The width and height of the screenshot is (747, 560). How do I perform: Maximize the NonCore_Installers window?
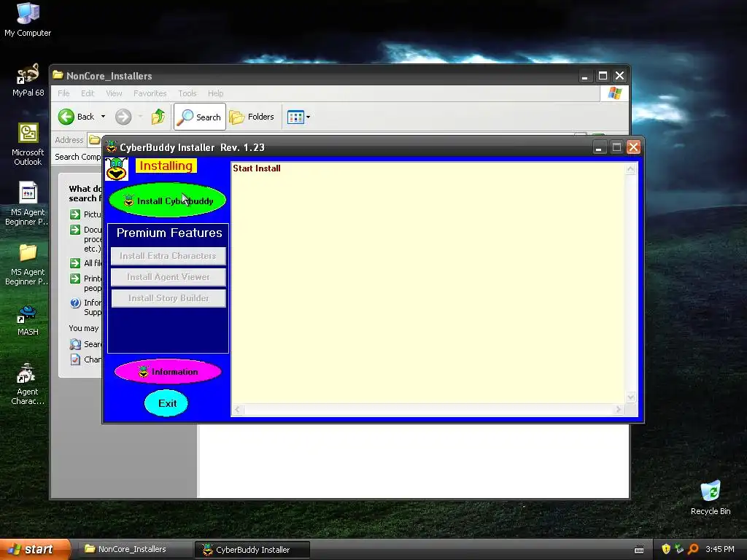[603, 76]
